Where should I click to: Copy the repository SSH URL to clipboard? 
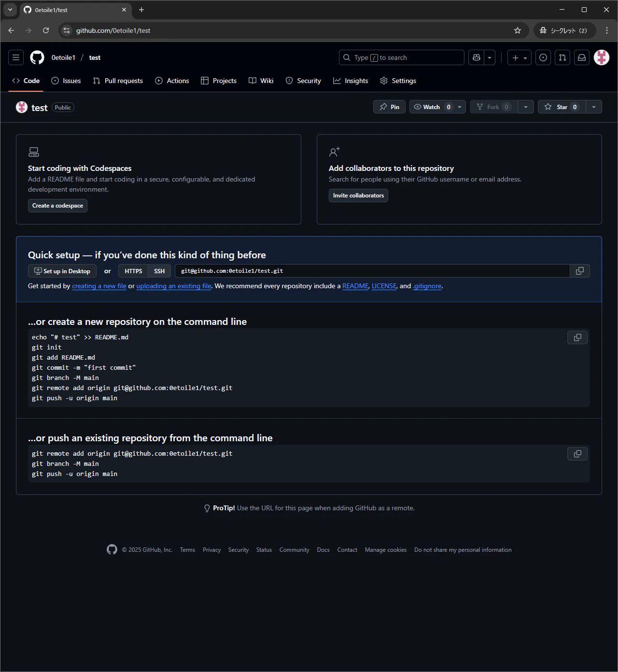tap(580, 271)
